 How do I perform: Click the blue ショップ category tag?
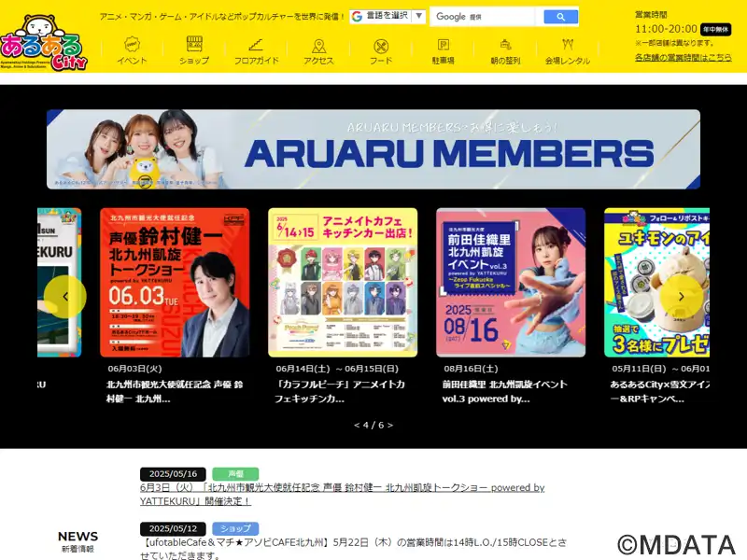point(235,528)
